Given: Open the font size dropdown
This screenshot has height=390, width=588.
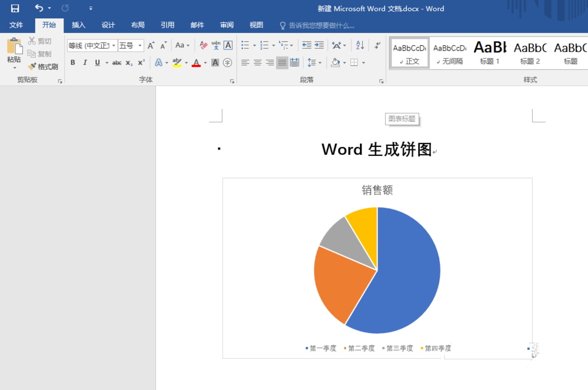Looking at the screenshot, I should (x=141, y=45).
